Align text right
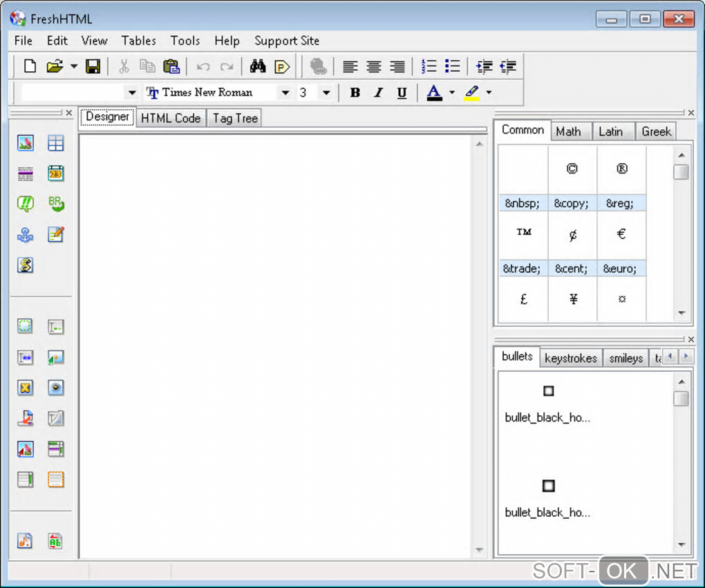This screenshot has height=588, width=705. tap(397, 67)
